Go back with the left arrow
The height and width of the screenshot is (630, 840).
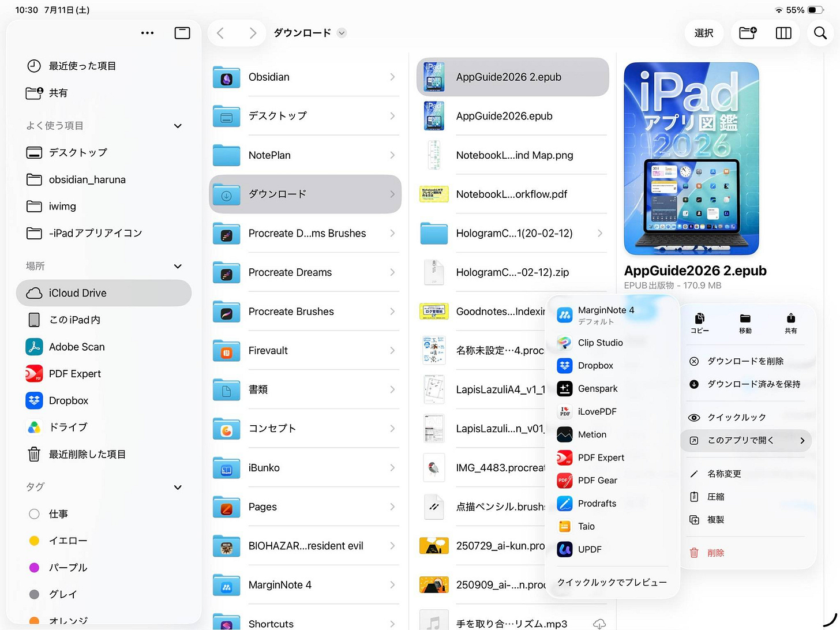220,33
